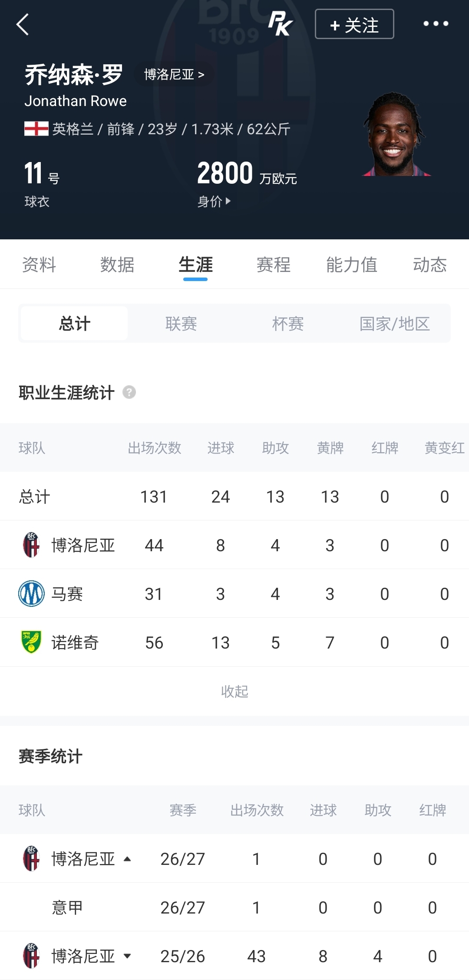
Task: Open the Norwich City club crest
Action: coord(31,642)
